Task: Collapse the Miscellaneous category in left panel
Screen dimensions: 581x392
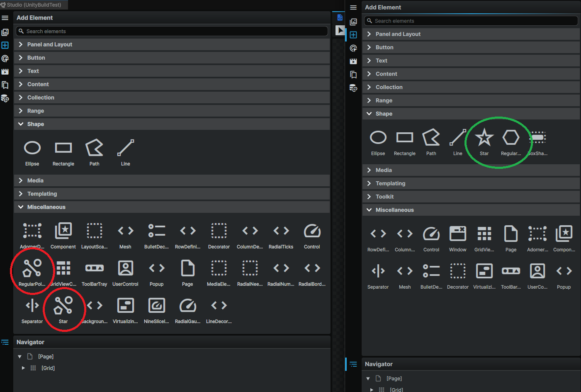Action: coord(172,207)
